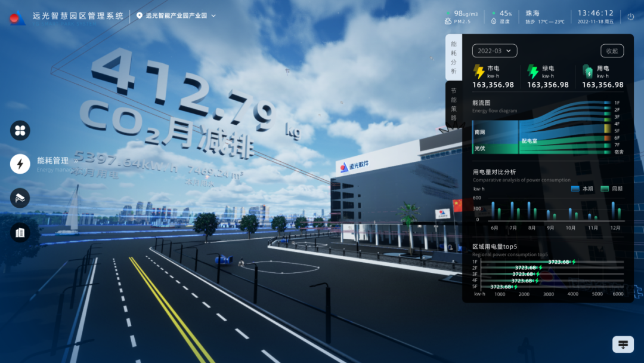Click the bottom-right layer download icon
Image resolution: width=644 pixels, height=363 pixels.
point(623,344)
